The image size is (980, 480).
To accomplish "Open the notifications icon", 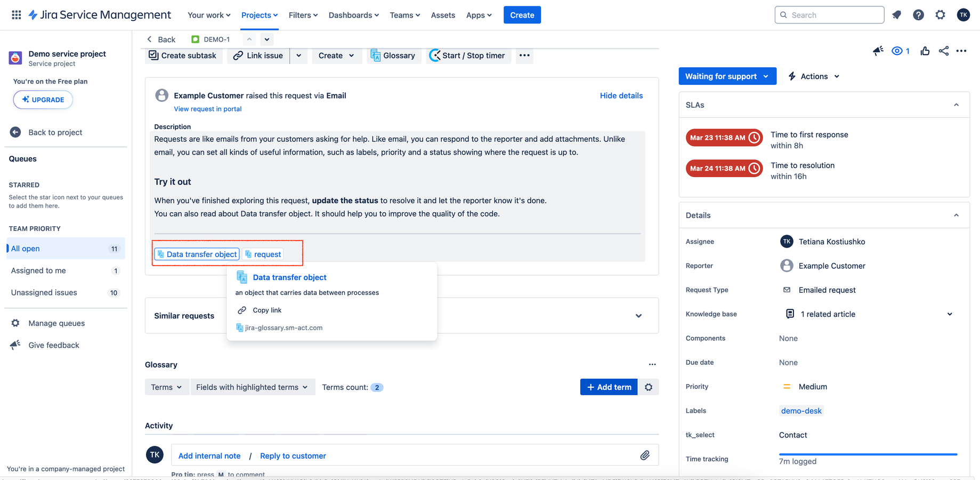I will point(897,15).
